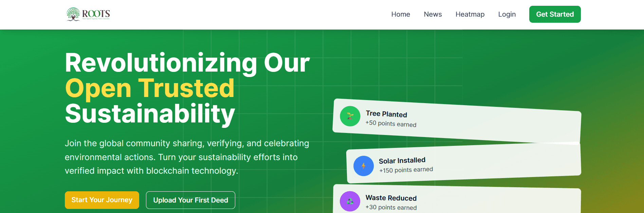Click the green circle behind the sprout icon
Image resolution: width=644 pixels, height=213 pixels.
[350, 116]
